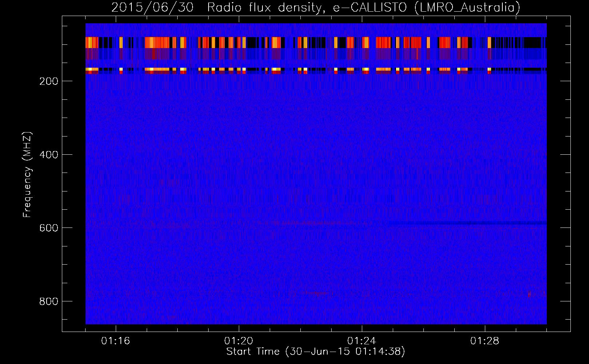Select the 200 frequency axis label
The image size is (589, 364).
(48, 81)
